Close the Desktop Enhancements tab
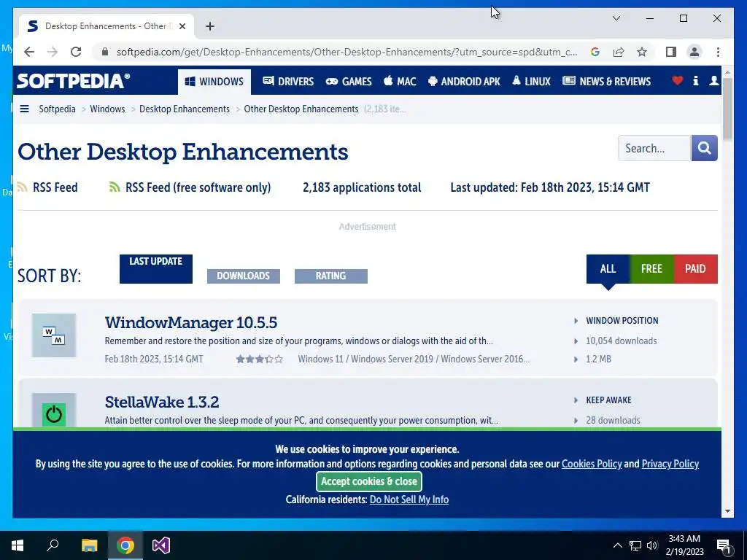Viewport: 747px width, 560px height. [x=182, y=26]
